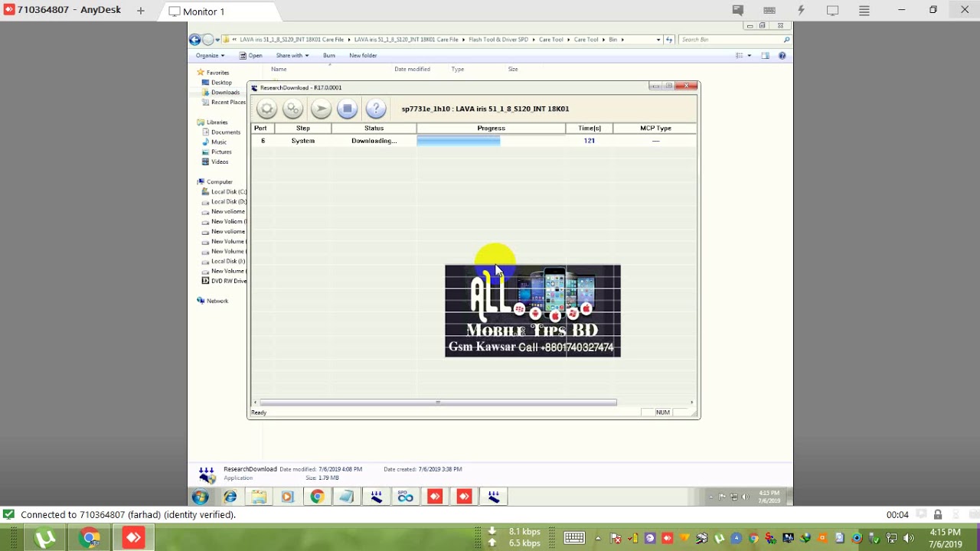Toggle the Explorer preview pane icon
Screen dimensions: 980x551
(765, 56)
